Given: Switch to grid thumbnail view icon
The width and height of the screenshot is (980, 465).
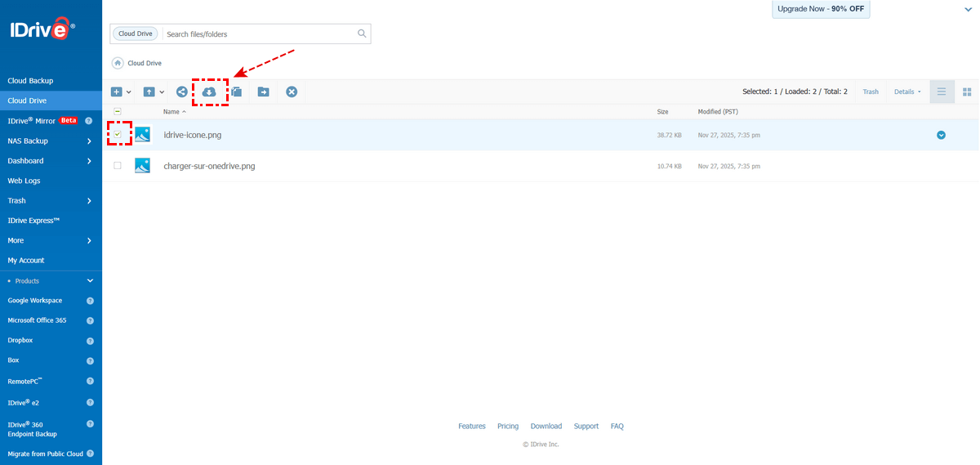Looking at the screenshot, I should (967, 92).
